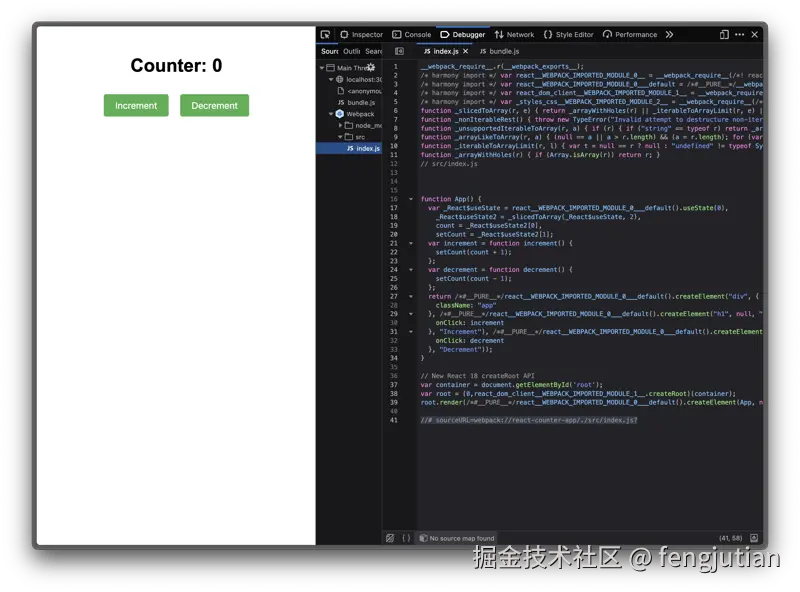Switch to the Console tab
800x592 pixels.
[411, 35]
